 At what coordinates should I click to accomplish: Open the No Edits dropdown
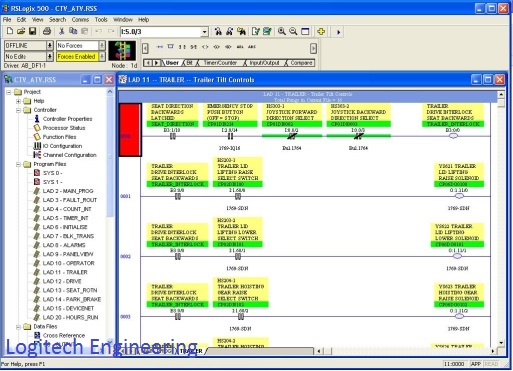point(50,56)
